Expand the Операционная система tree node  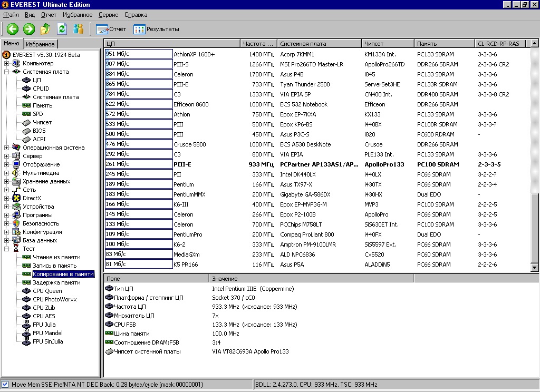7,148
